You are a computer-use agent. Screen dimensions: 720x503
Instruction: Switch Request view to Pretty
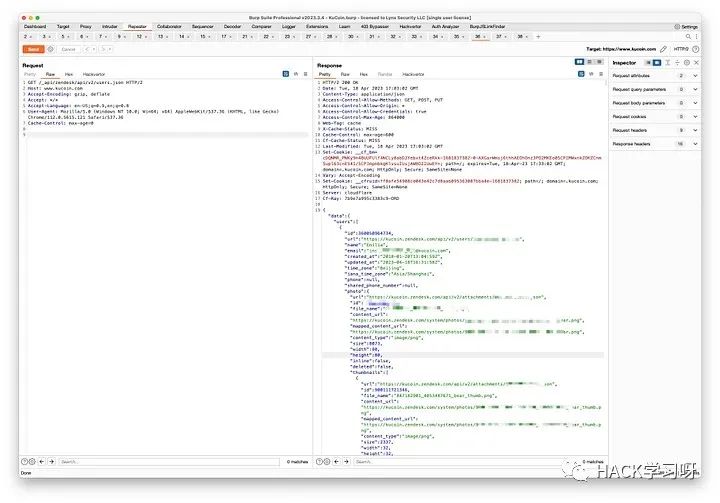[x=30, y=74]
